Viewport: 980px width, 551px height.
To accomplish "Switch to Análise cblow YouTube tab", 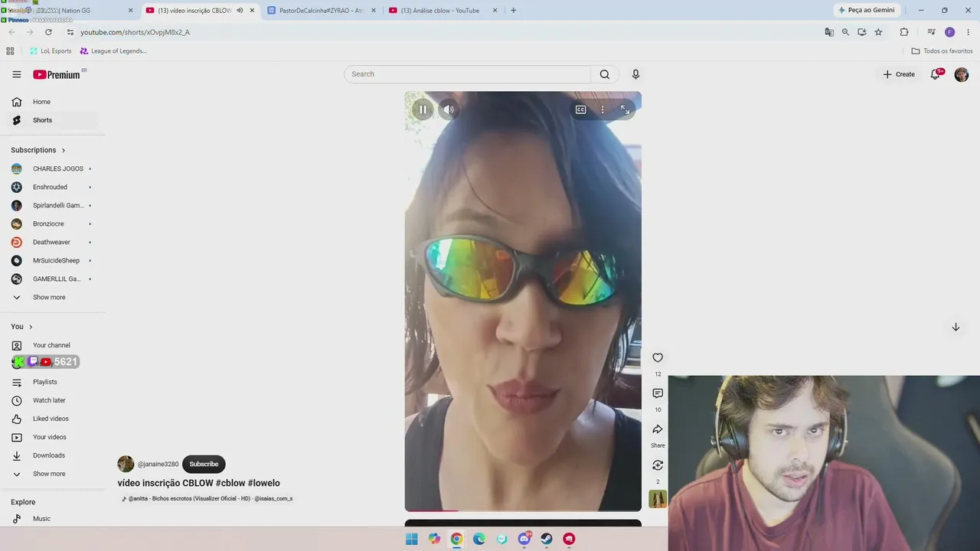I will tap(443, 11).
